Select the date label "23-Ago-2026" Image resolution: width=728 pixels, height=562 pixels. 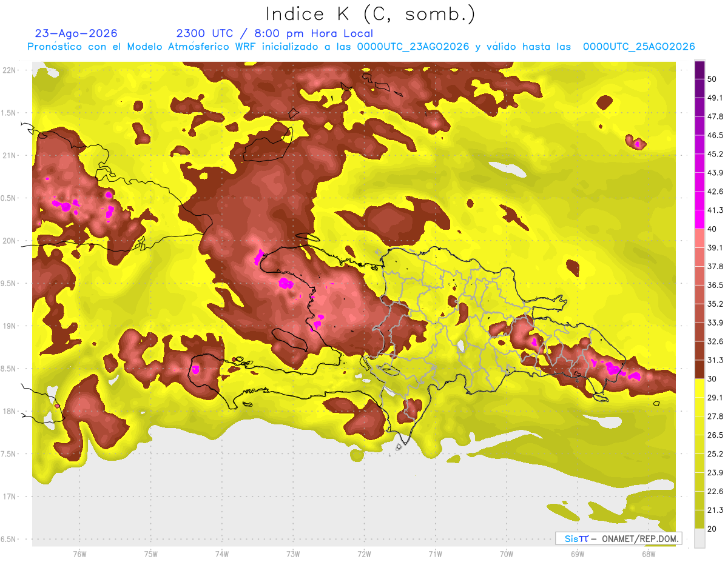tap(76, 33)
